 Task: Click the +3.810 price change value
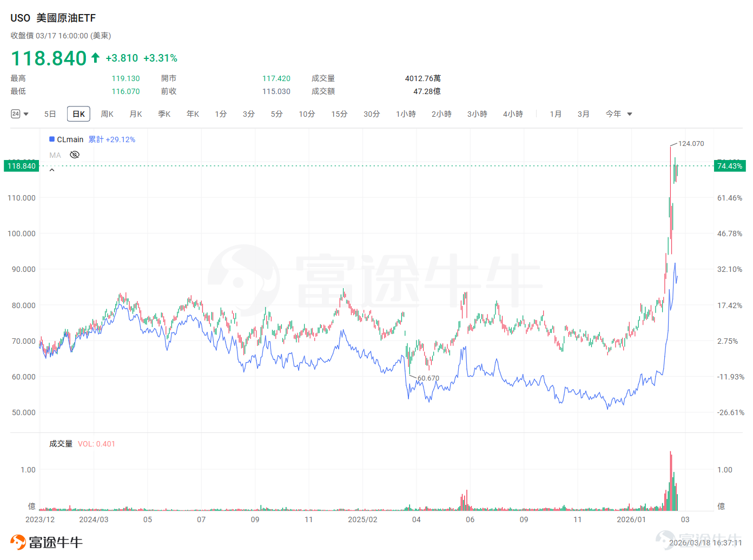[122, 58]
